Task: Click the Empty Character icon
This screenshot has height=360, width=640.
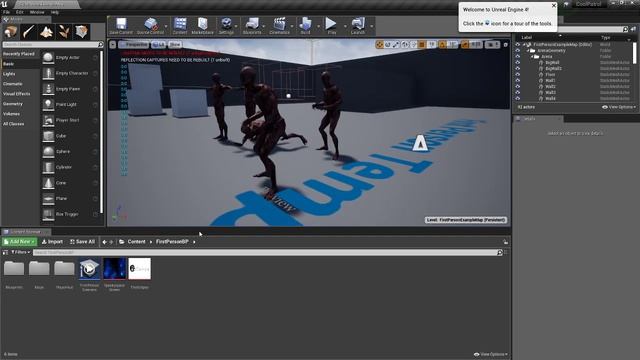Action: coord(48,73)
